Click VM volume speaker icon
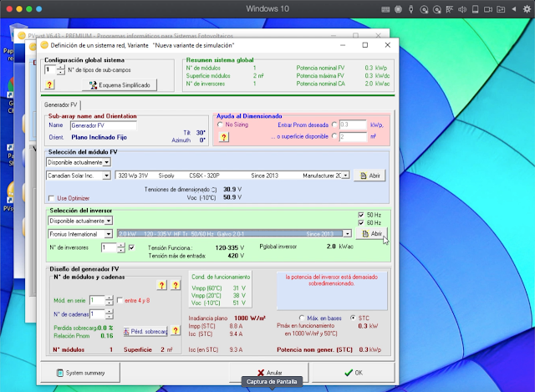535x392 pixels. tap(462, 9)
